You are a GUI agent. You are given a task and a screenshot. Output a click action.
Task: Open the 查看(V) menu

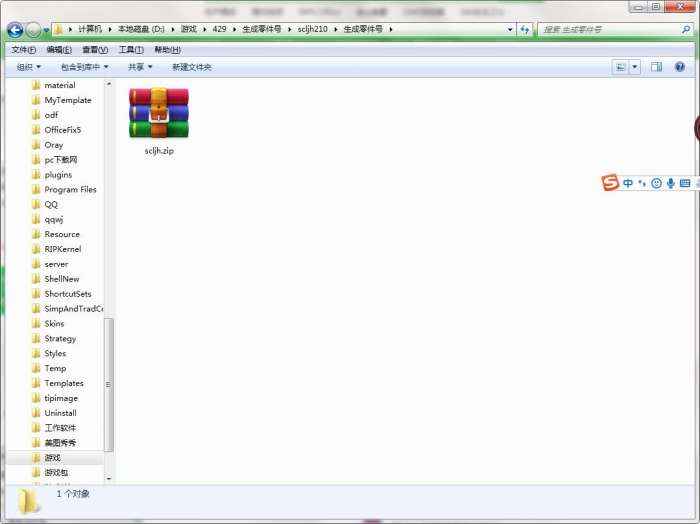point(95,50)
